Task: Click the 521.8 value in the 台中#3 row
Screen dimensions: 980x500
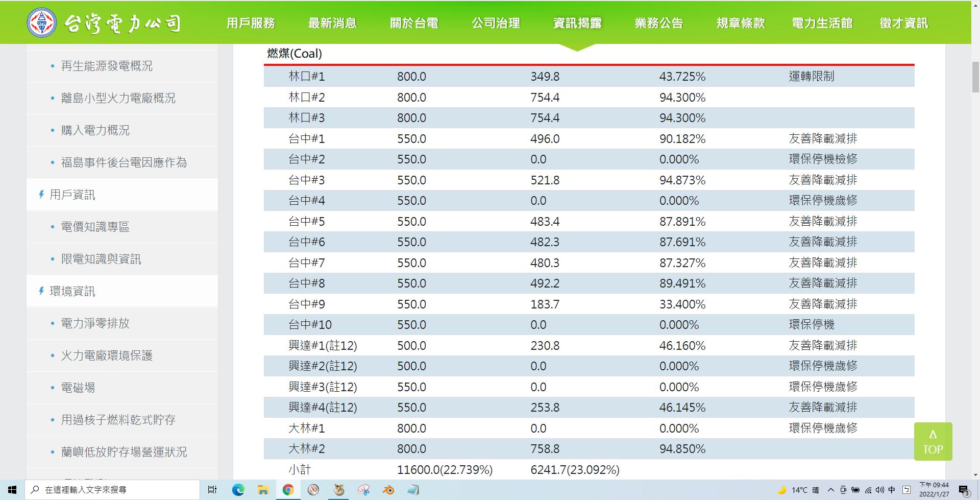Action: pos(545,180)
